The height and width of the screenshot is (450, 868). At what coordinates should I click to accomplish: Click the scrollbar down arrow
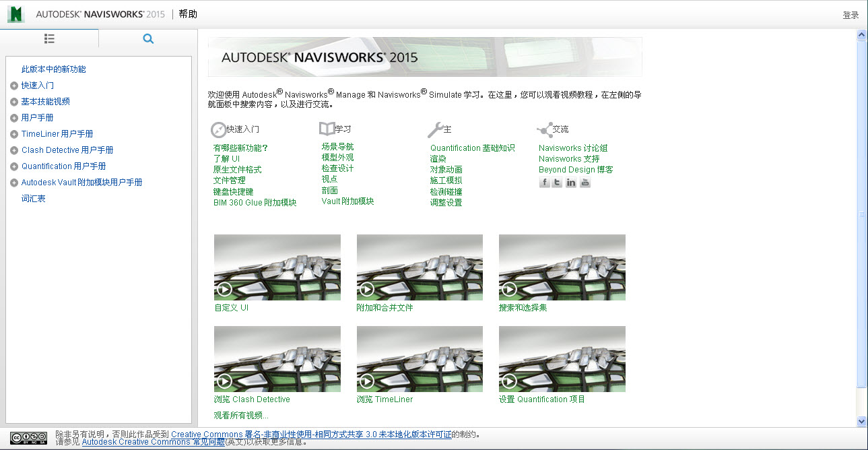(x=861, y=421)
